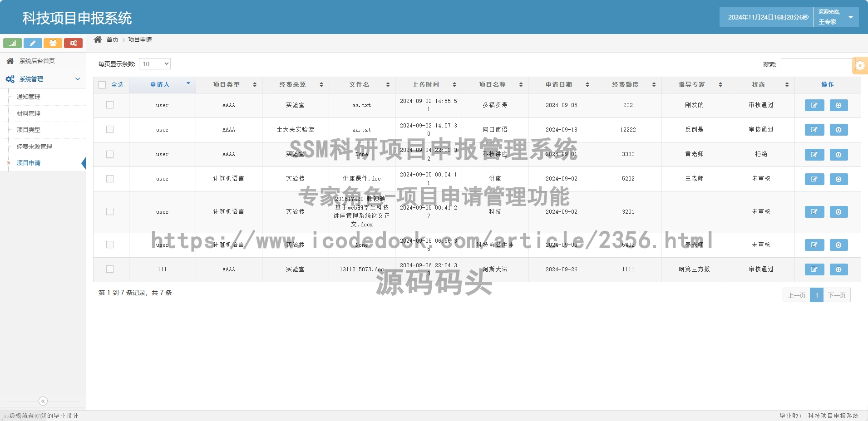View details of project 阿斯大法
Viewport: 868px width, 421px height.
(838, 269)
